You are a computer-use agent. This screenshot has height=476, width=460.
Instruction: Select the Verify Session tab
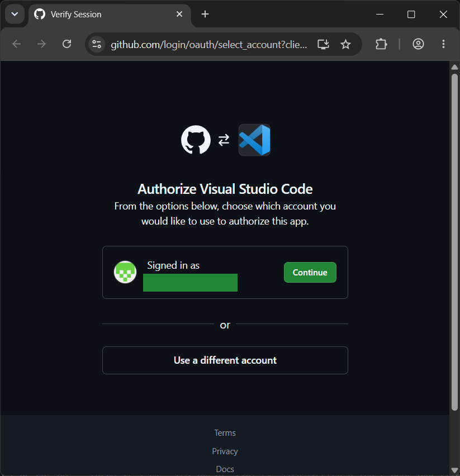pos(110,15)
